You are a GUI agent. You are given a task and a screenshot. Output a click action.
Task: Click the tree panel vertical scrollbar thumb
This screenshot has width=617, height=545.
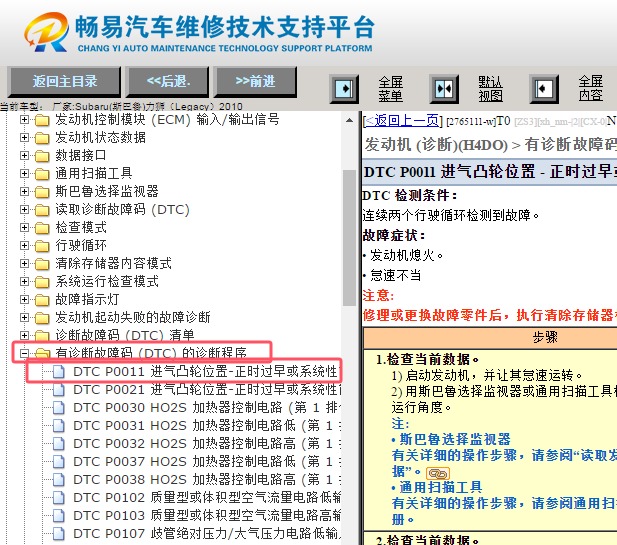pyautogui.click(x=349, y=237)
